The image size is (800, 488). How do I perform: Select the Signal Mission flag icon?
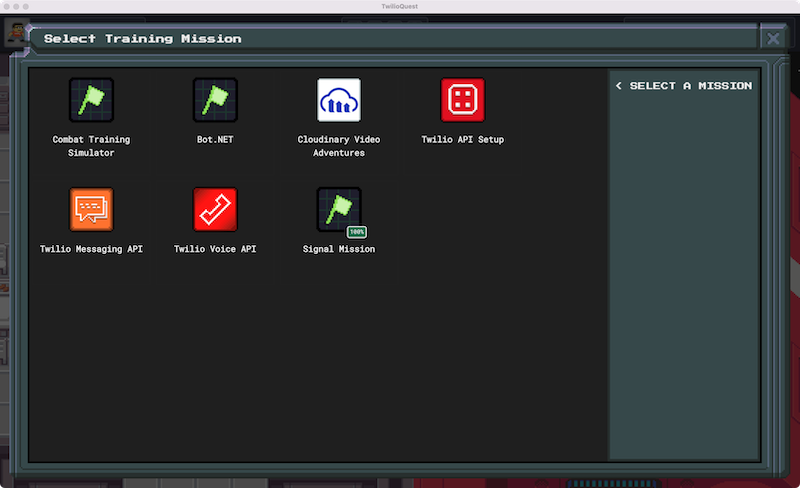click(339, 208)
